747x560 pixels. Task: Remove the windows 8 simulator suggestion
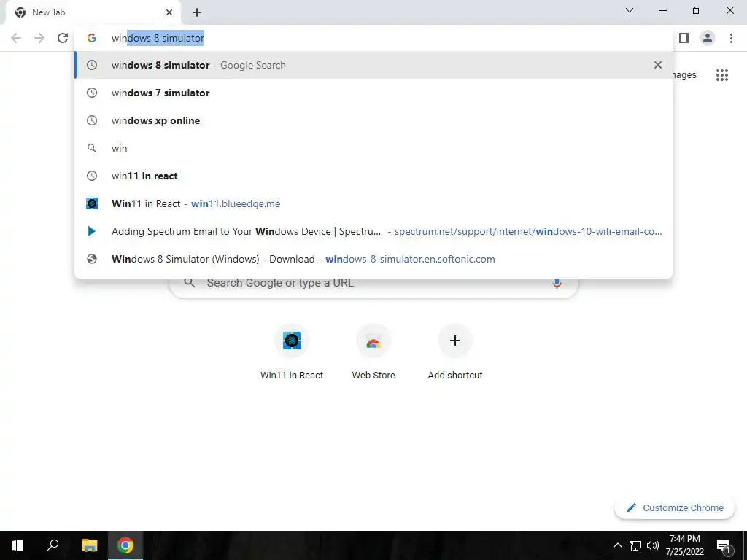pos(657,65)
